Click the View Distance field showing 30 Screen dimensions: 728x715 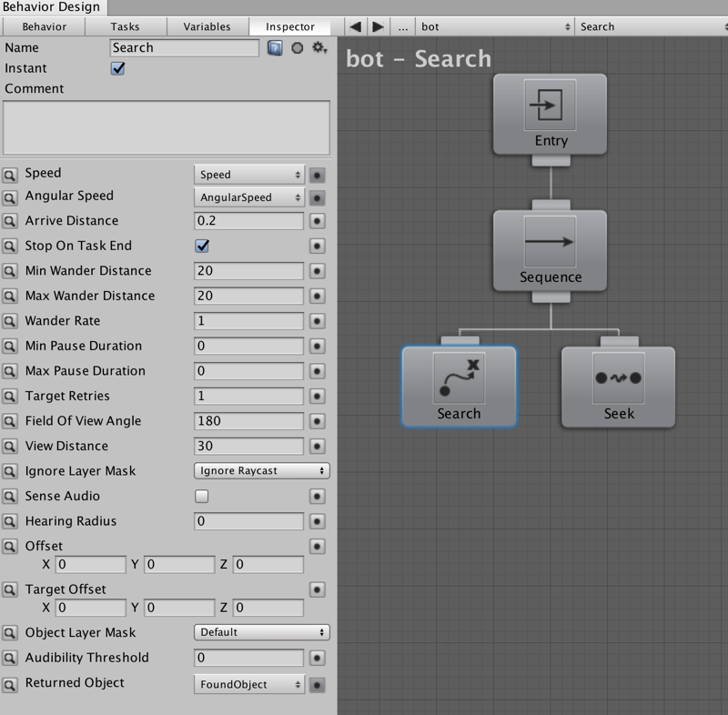click(248, 446)
